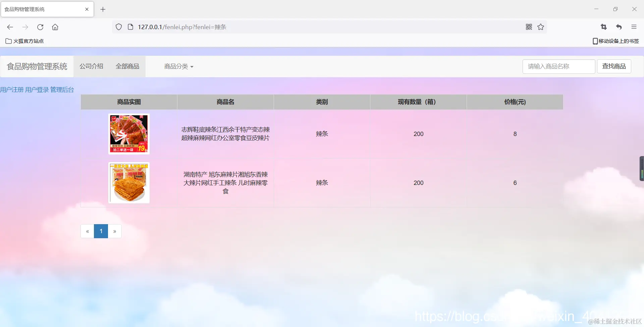Navigate back to previous page
The image size is (644, 327).
coord(10,27)
